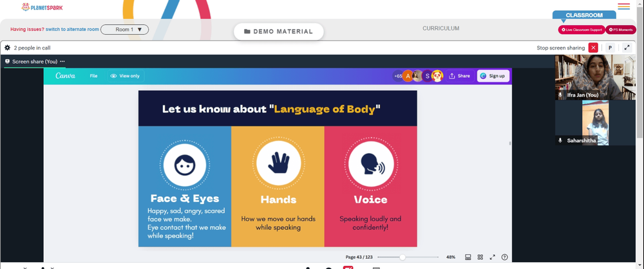Enter Canva fullscreen present mode
Viewport: 644px width, 269px height.
coord(493,257)
